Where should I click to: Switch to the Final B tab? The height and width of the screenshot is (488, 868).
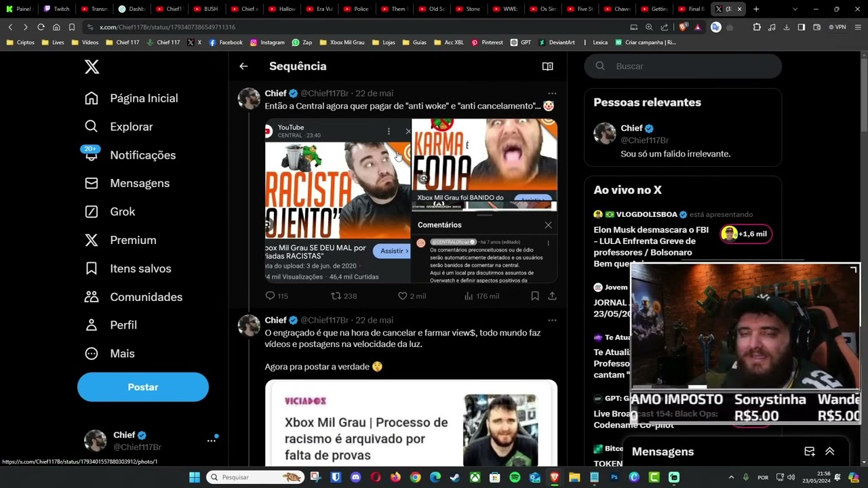click(x=692, y=9)
